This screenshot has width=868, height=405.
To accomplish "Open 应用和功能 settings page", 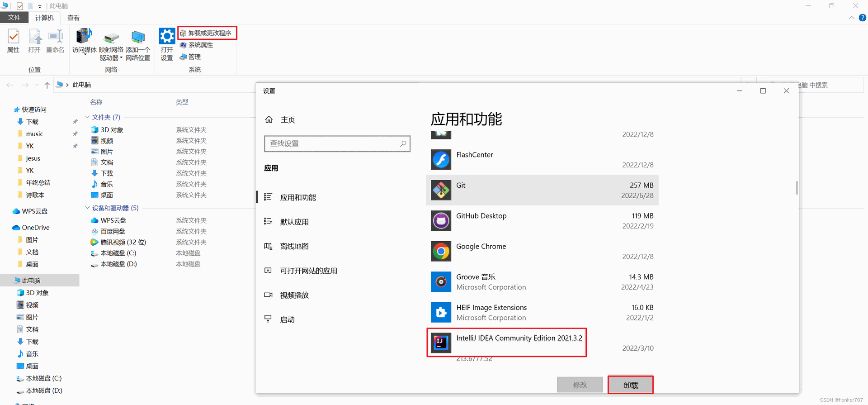I will [x=290, y=197].
